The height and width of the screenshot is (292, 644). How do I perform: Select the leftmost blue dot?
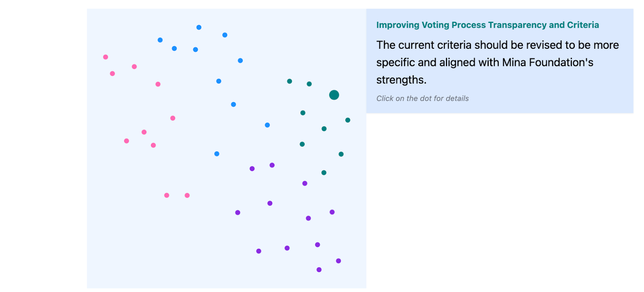click(160, 40)
